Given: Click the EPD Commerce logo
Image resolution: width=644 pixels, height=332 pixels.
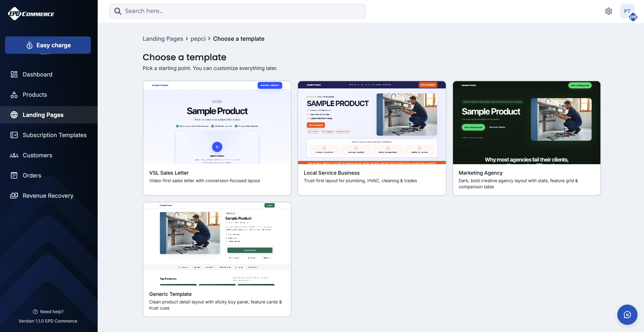Looking at the screenshot, I should coord(31,14).
